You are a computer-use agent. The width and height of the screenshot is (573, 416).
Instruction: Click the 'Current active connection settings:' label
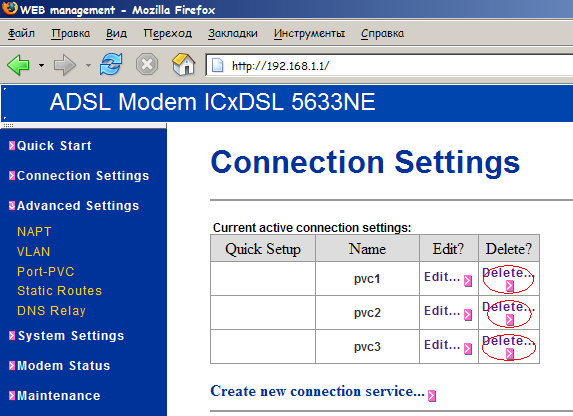[x=312, y=228]
